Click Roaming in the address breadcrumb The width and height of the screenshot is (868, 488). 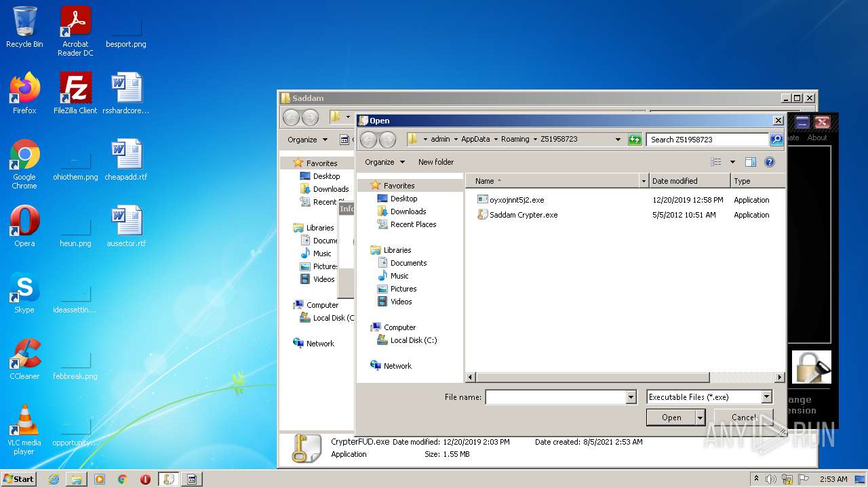[515, 139]
